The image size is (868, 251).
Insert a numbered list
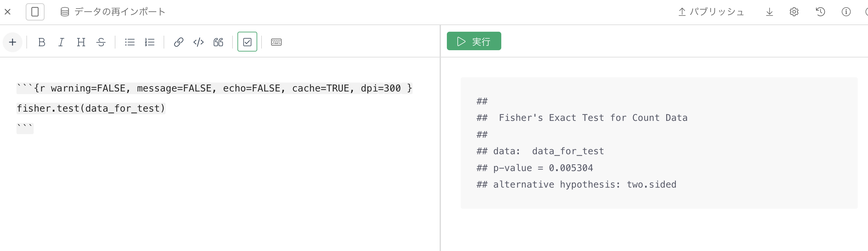tap(150, 42)
